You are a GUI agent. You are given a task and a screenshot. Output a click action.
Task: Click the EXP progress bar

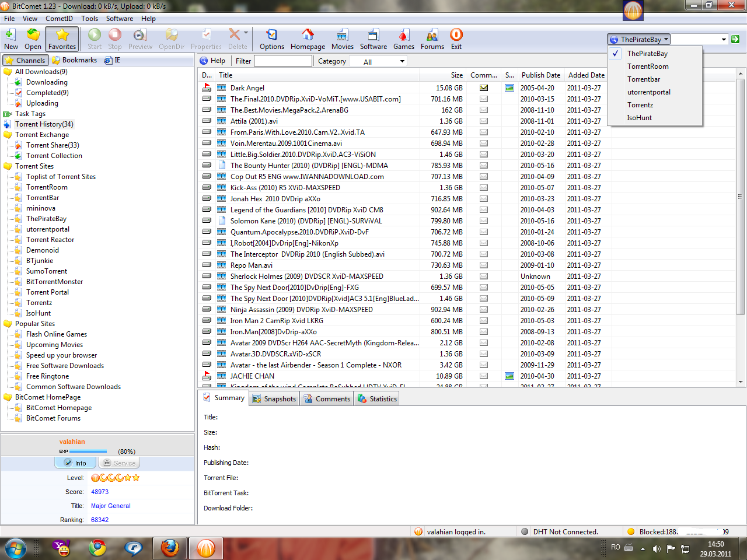coord(88,452)
